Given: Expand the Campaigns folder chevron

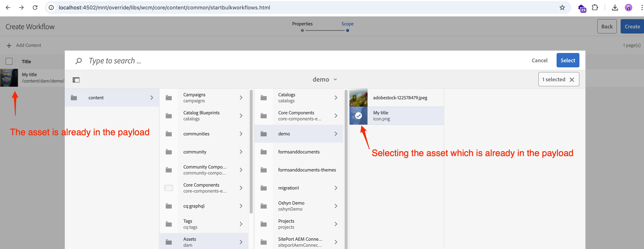Looking at the screenshot, I should point(241,98).
